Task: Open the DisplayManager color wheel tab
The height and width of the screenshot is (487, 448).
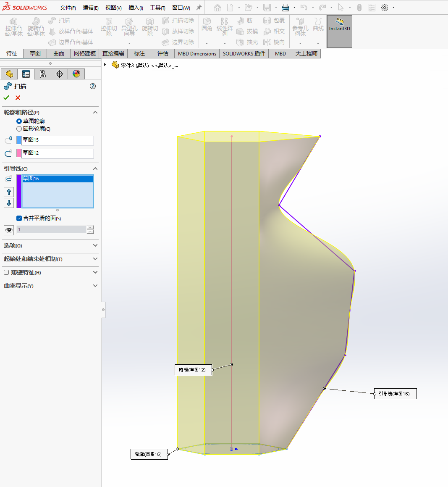Action: [x=76, y=74]
